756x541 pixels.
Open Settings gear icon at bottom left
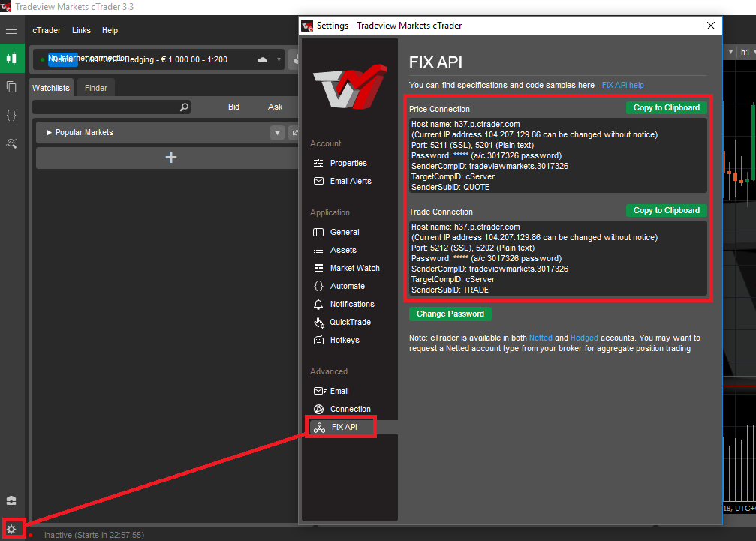click(x=11, y=530)
